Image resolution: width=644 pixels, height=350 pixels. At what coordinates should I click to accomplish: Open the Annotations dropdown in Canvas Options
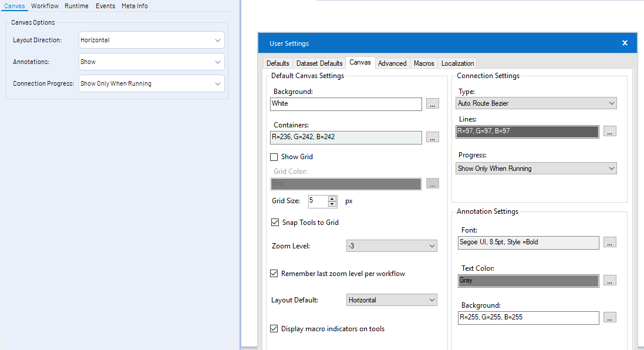151,62
